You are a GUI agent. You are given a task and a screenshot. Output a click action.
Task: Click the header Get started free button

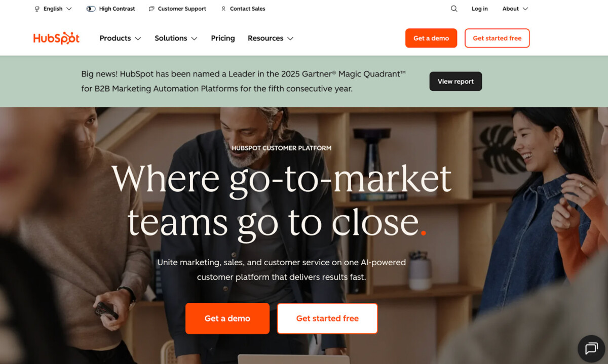497,38
